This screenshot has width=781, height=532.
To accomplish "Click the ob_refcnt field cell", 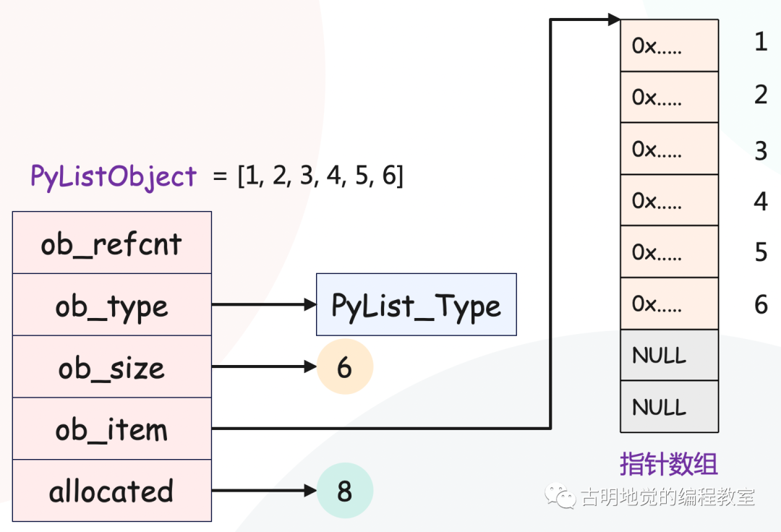I will [x=112, y=243].
